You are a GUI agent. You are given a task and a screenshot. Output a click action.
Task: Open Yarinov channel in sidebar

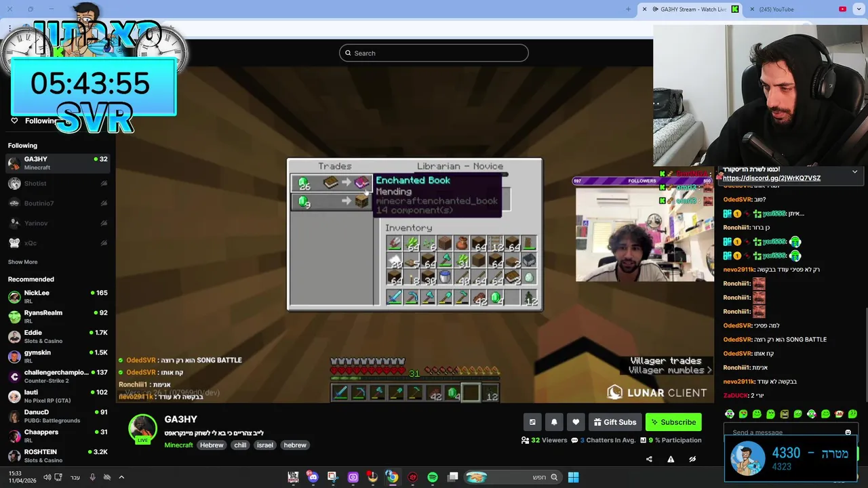58,223
